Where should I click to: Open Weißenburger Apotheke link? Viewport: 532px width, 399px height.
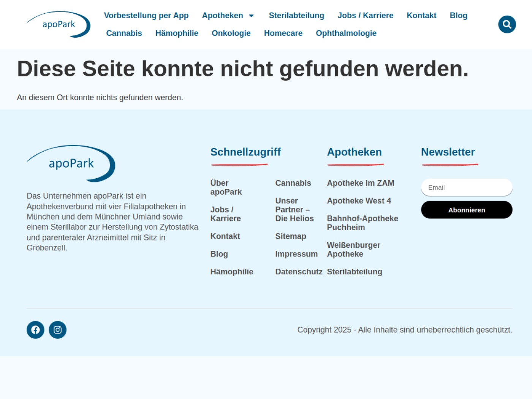tap(354, 250)
